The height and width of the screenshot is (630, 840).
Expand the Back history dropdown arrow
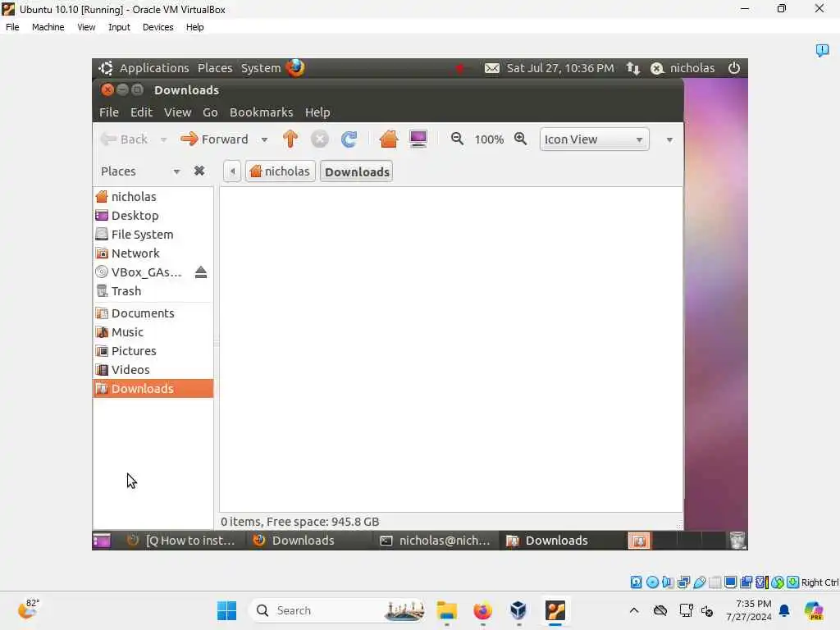tap(163, 139)
